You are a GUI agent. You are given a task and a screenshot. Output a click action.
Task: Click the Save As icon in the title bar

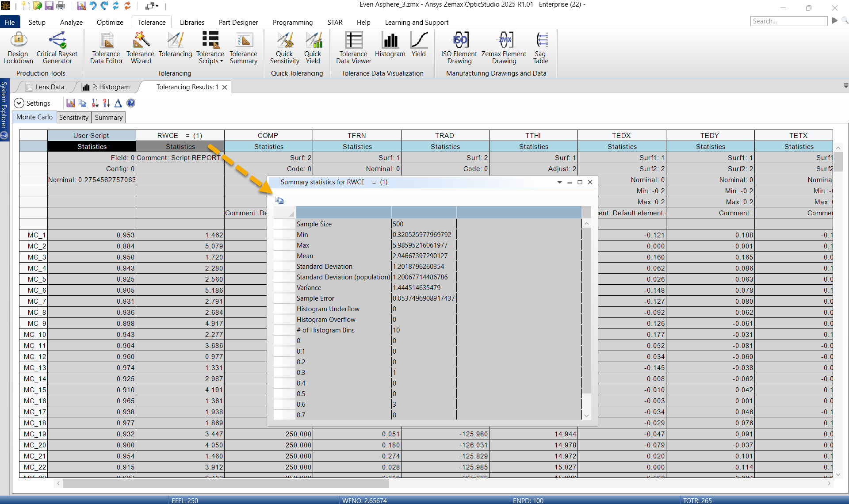[x=81, y=6]
